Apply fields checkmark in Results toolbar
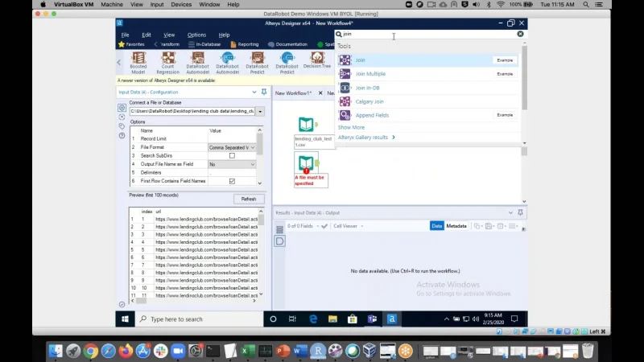 tap(324, 226)
